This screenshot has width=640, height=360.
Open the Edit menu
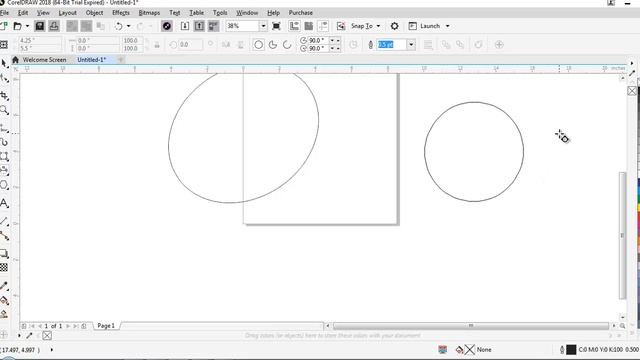(23, 13)
